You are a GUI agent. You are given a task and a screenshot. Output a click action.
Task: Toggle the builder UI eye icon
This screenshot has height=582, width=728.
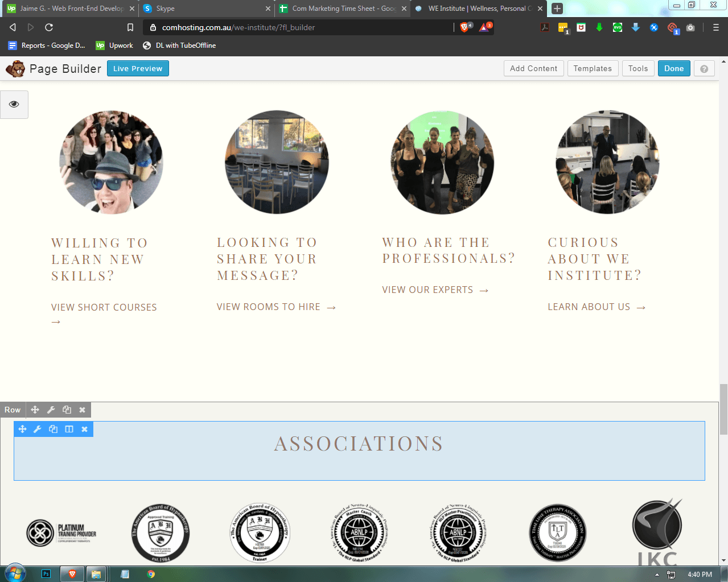(x=14, y=104)
